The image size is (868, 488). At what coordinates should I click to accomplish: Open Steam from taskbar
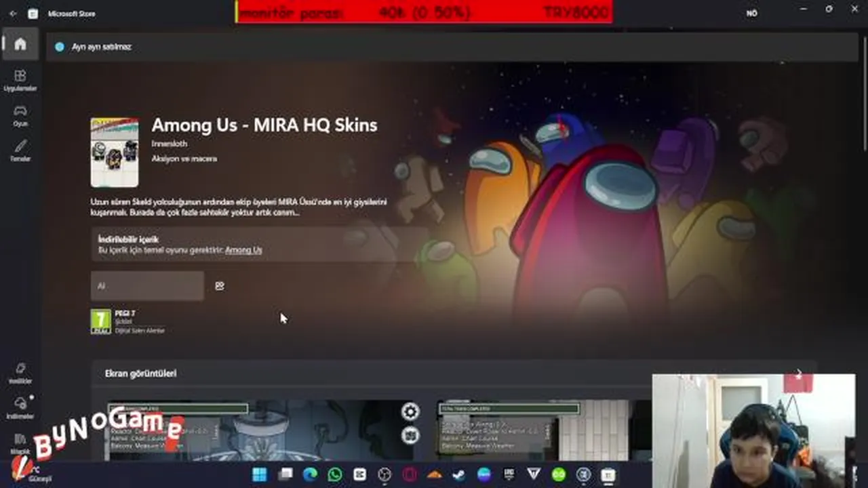click(x=459, y=474)
